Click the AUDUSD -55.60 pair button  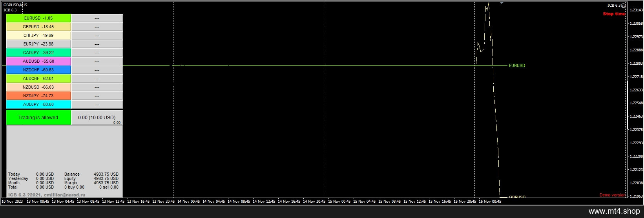pos(38,61)
